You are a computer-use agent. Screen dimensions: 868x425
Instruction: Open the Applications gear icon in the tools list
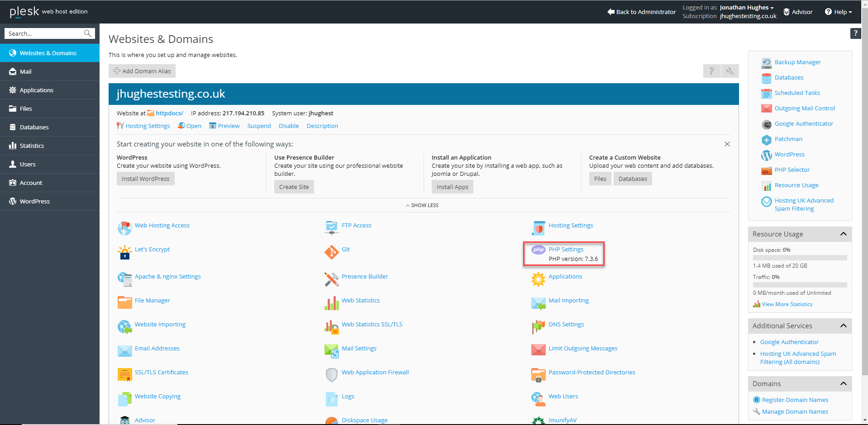pyautogui.click(x=539, y=279)
